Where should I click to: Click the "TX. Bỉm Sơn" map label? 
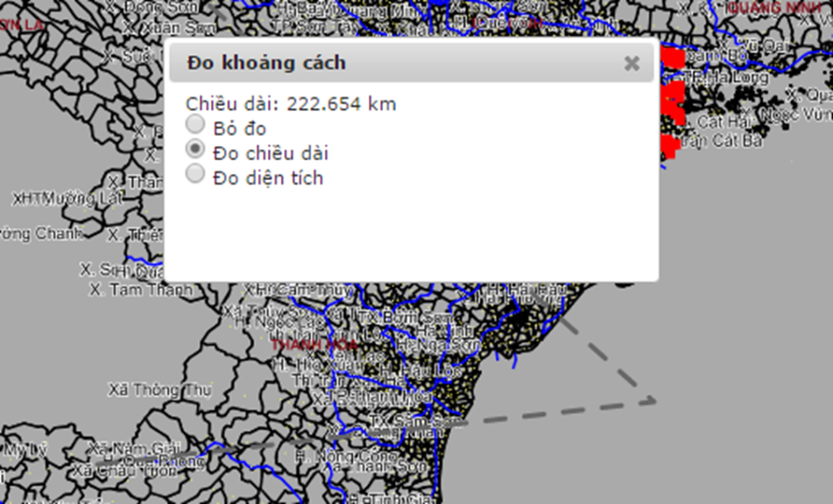406,317
